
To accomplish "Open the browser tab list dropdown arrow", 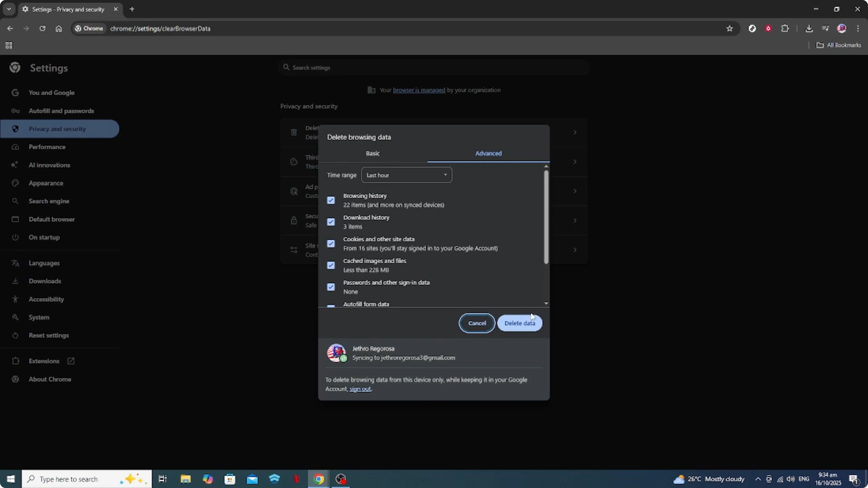I will tap(9, 9).
